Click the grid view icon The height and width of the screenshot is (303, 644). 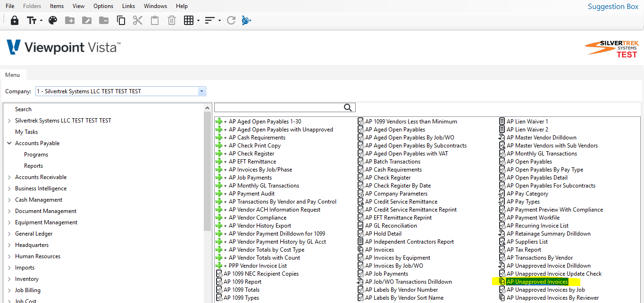189,20
